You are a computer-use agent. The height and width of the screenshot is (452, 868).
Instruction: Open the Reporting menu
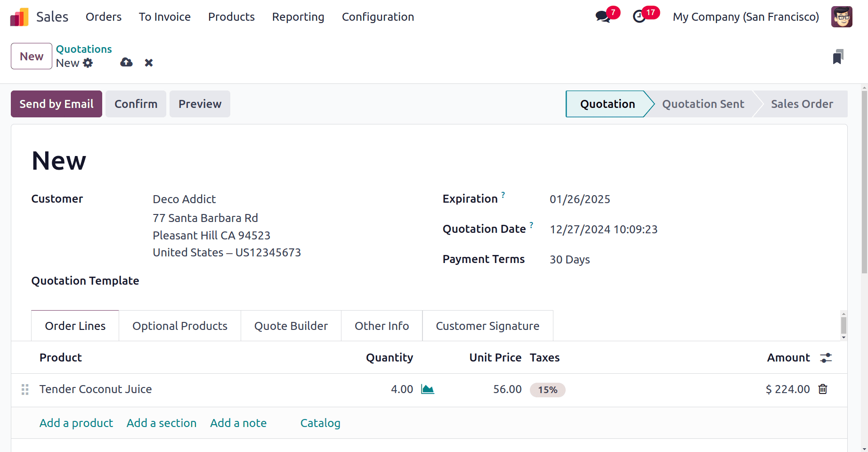coord(298,17)
